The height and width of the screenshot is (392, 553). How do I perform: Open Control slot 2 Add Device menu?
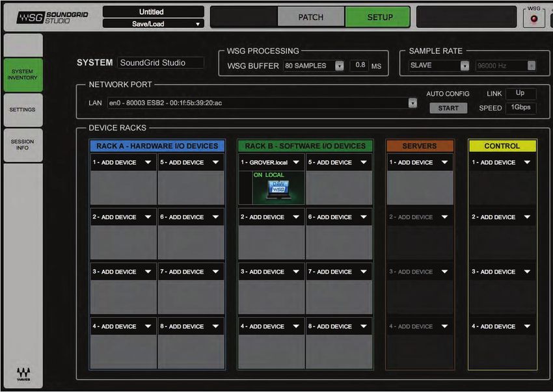[x=502, y=216]
